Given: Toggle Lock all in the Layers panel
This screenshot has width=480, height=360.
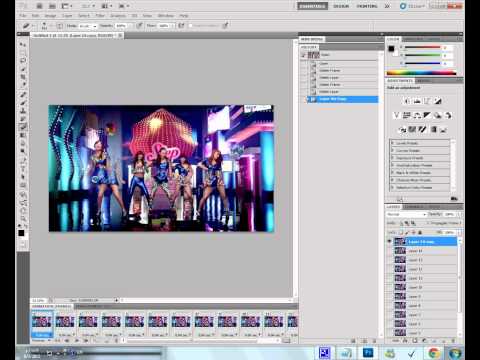Looking at the screenshot, I should tap(420, 232).
